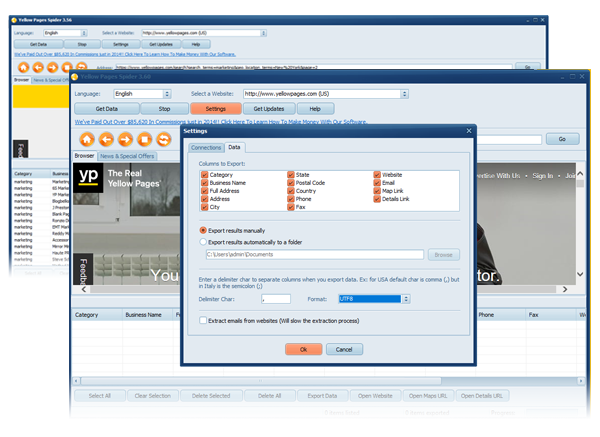Select Export results automatically to a folder

[203, 242]
